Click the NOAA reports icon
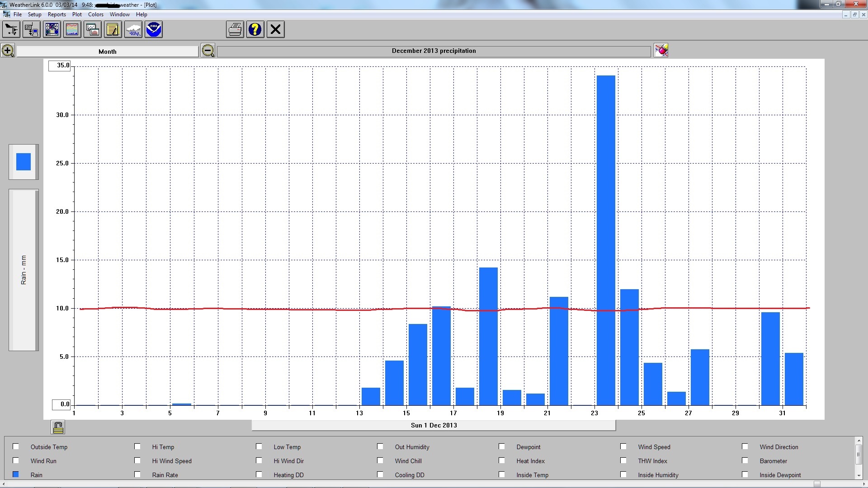 [x=154, y=30]
